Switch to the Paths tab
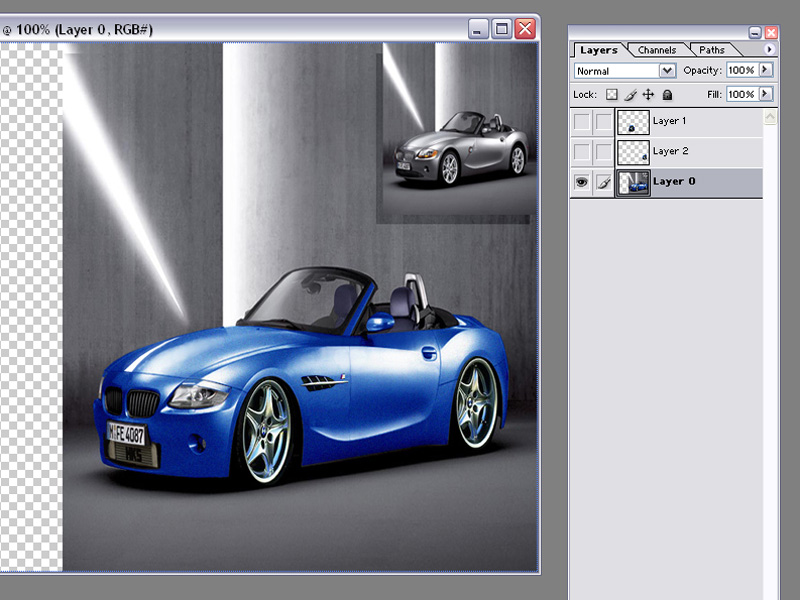Screen dimensions: 800x600 click(x=712, y=50)
